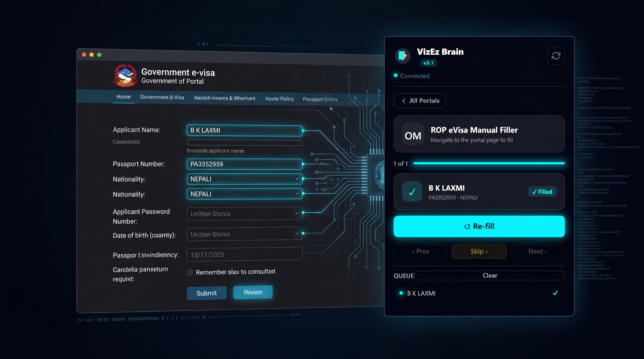
Task: Select the B K LAXMI applicant card
Action: 479,192
